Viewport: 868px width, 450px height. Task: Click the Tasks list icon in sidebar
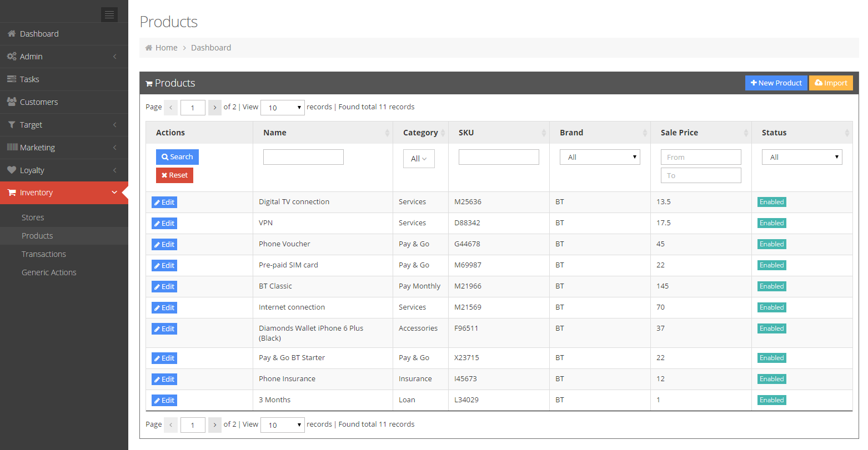coord(11,79)
